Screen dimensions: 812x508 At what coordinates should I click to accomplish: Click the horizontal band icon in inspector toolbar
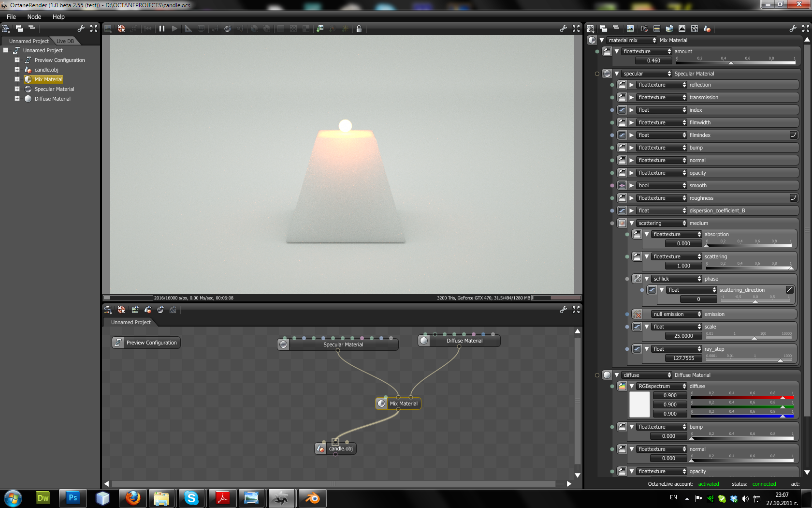pos(656,29)
